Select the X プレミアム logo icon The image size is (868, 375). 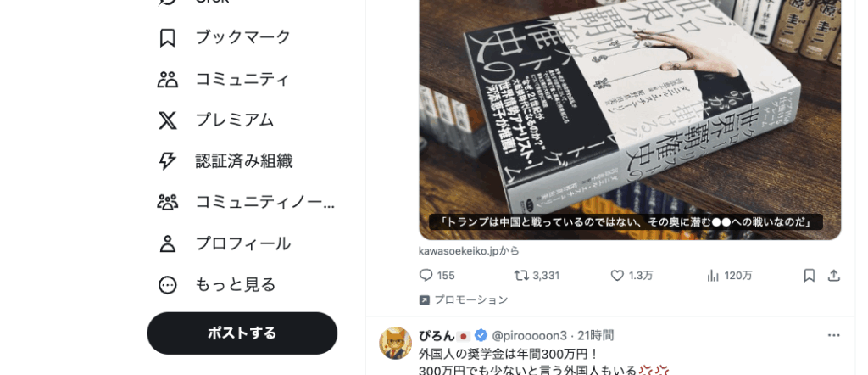tap(167, 120)
